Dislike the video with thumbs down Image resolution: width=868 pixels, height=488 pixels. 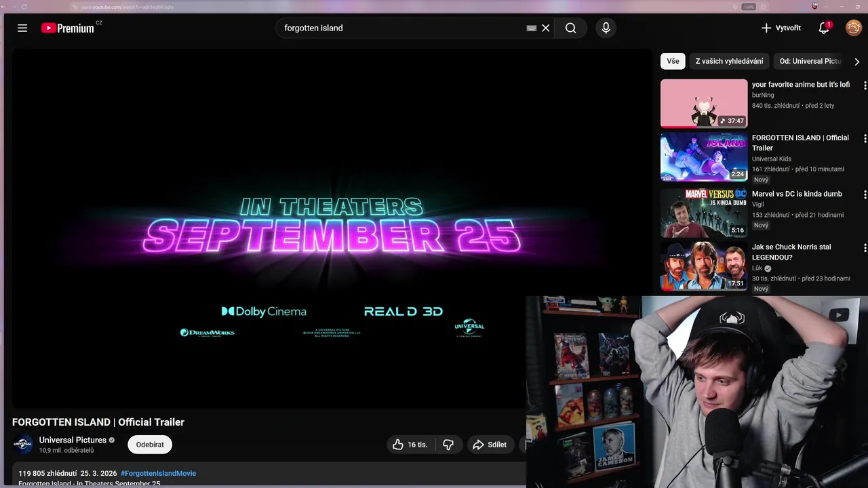(448, 445)
